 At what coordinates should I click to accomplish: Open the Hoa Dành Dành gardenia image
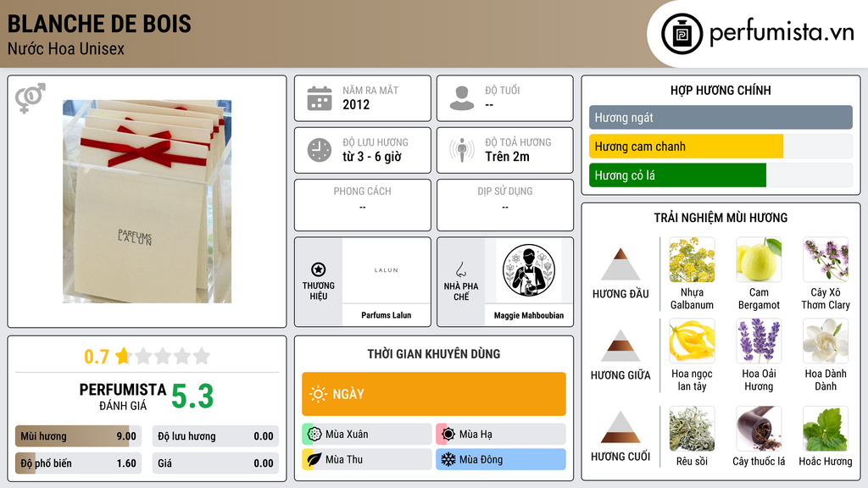[826, 341]
